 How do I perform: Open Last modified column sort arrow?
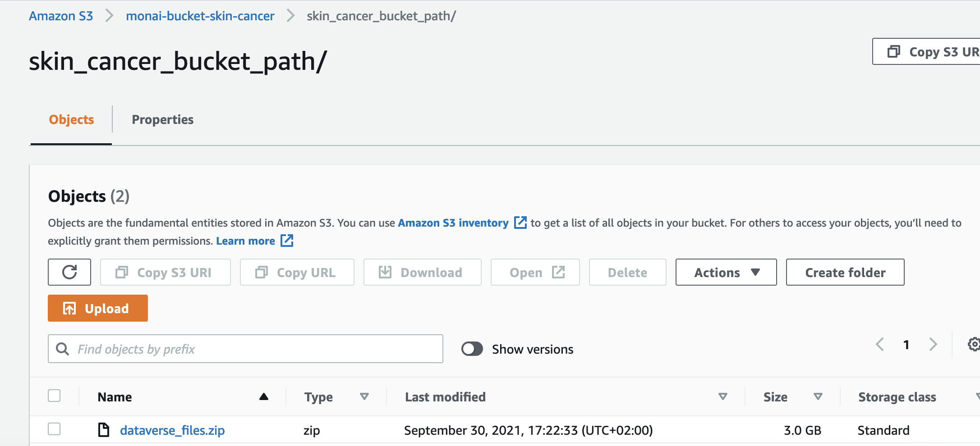point(723,396)
